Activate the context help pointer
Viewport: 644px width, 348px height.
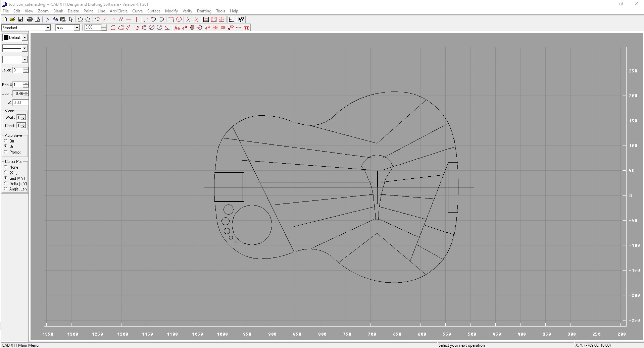tap(241, 19)
